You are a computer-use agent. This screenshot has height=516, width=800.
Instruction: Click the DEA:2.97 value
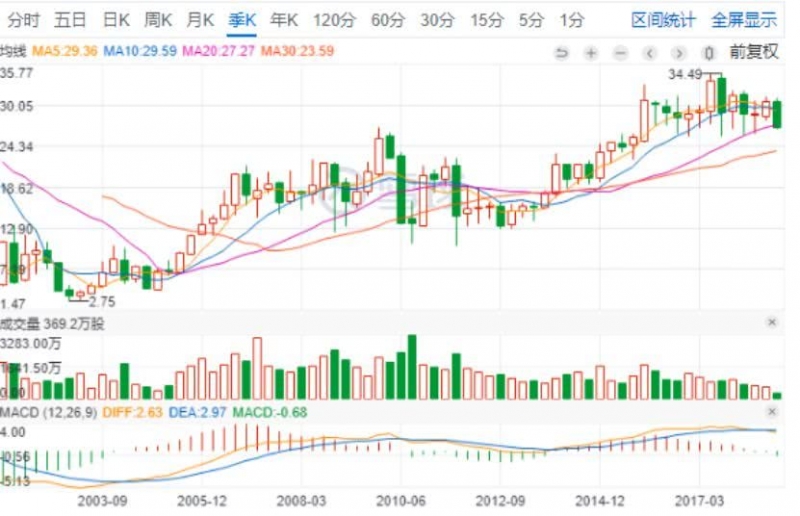[197, 412]
